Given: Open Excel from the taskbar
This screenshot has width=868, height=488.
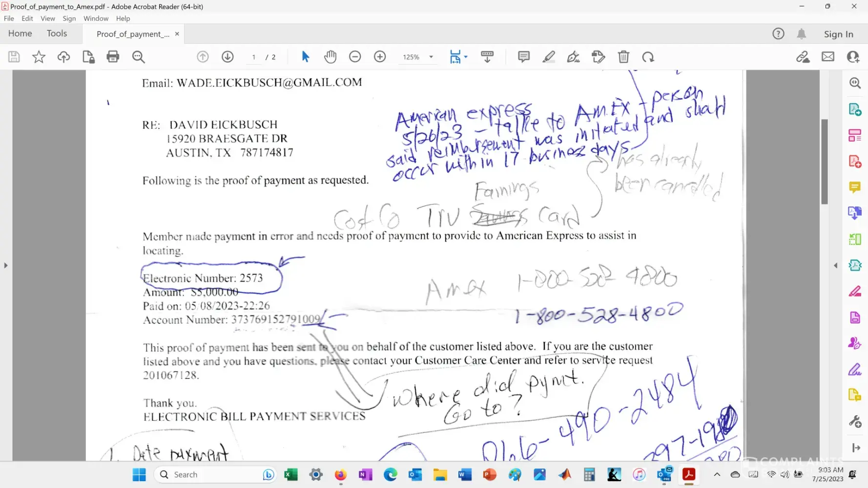Looking at the screenshot, I should pos(291,474).
